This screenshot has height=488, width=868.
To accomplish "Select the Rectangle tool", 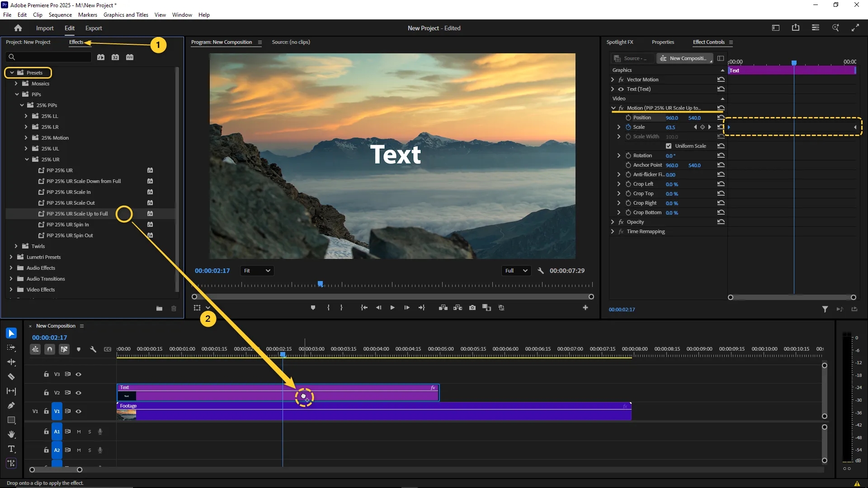I will pyautogui.click(x=11, y=420).
